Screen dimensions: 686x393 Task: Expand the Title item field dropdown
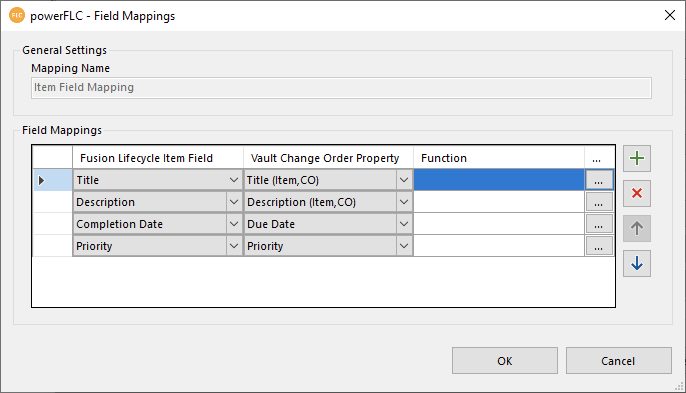pos(234,180)
